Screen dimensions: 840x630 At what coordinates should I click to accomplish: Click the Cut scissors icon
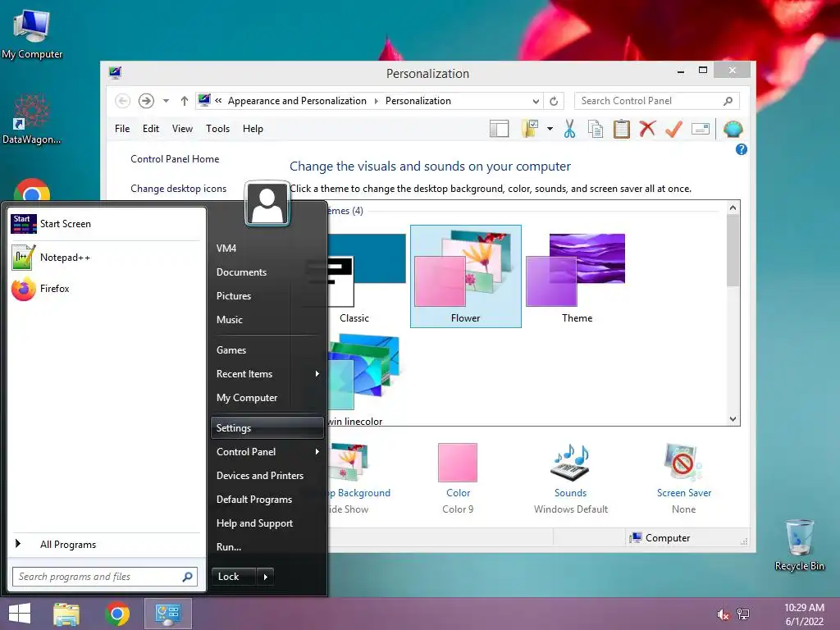click(569, 129)
